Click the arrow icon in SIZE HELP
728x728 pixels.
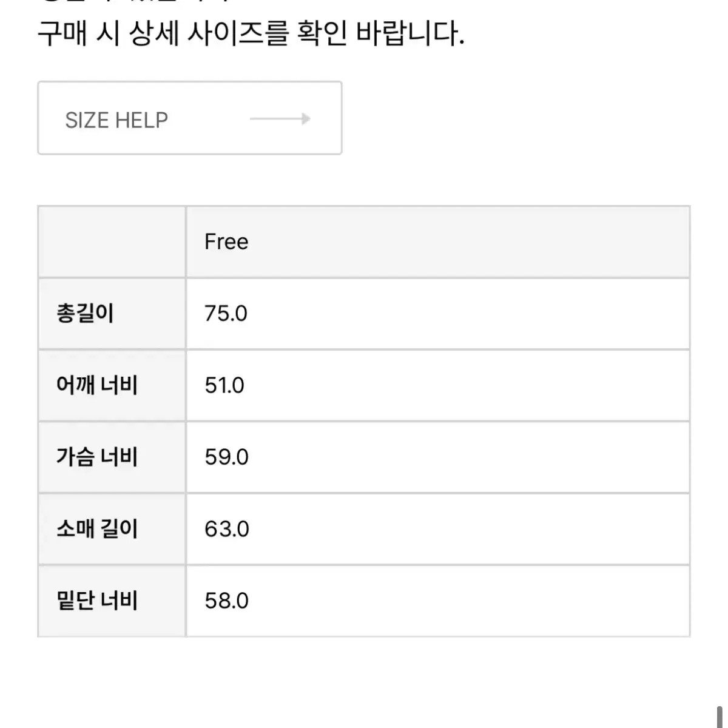coord(280,119)
